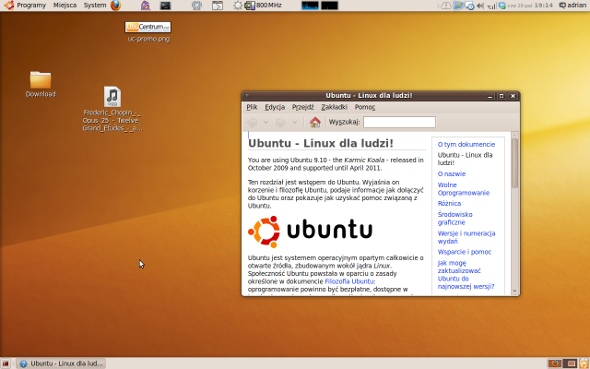
Task: Click the cloud-shaped tray icon
Action: point(446,6)
